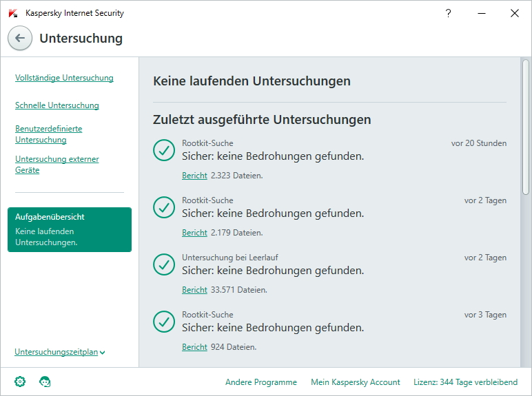Open Mein Kaspersky Account
Image resolution: width=532 pixels, height=396 pixels.
click(x=355, y=382)
